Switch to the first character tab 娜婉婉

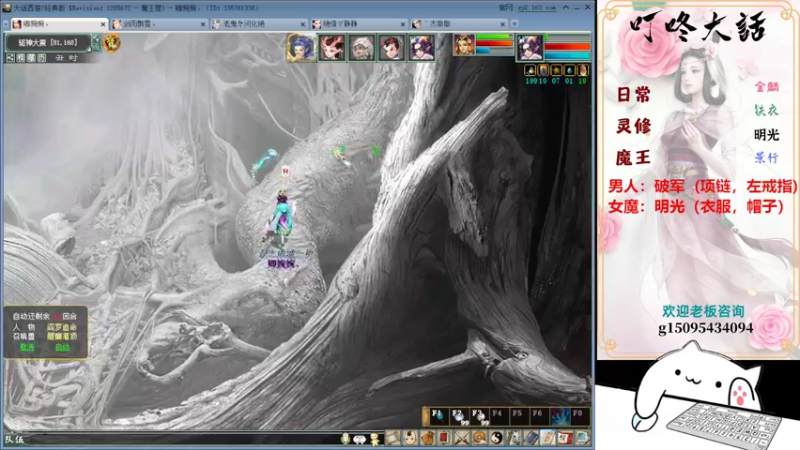[x=59, y=24]
